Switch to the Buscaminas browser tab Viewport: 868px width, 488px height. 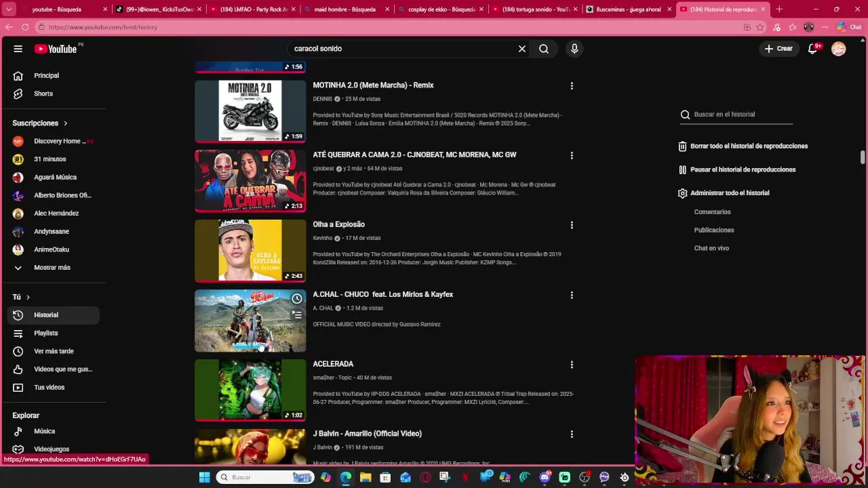[x=628, y=9]
